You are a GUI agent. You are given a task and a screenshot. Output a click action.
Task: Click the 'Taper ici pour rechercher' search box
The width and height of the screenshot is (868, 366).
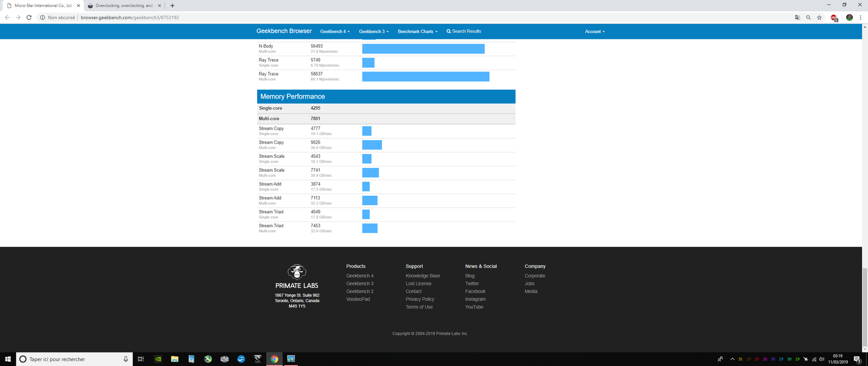(75, 359)
